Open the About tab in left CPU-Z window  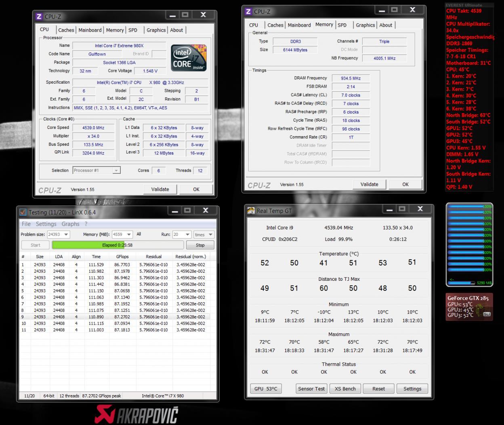(176, 30)
